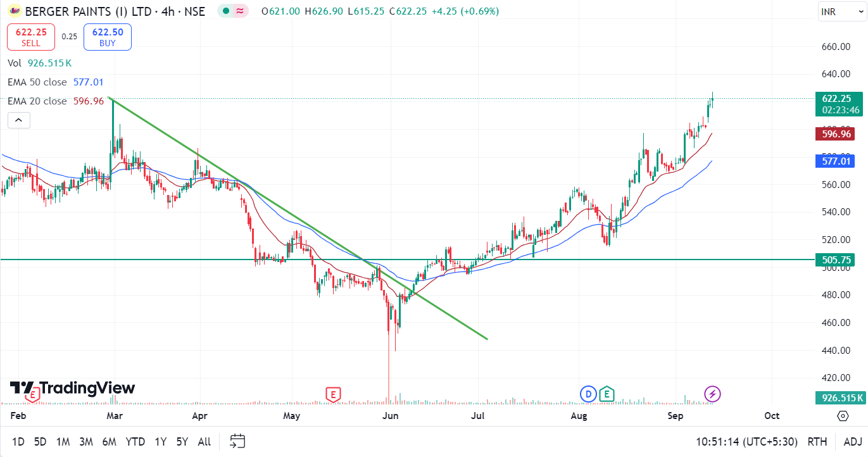
Task: Select the 1Y time range
Action: pos(160,442)
